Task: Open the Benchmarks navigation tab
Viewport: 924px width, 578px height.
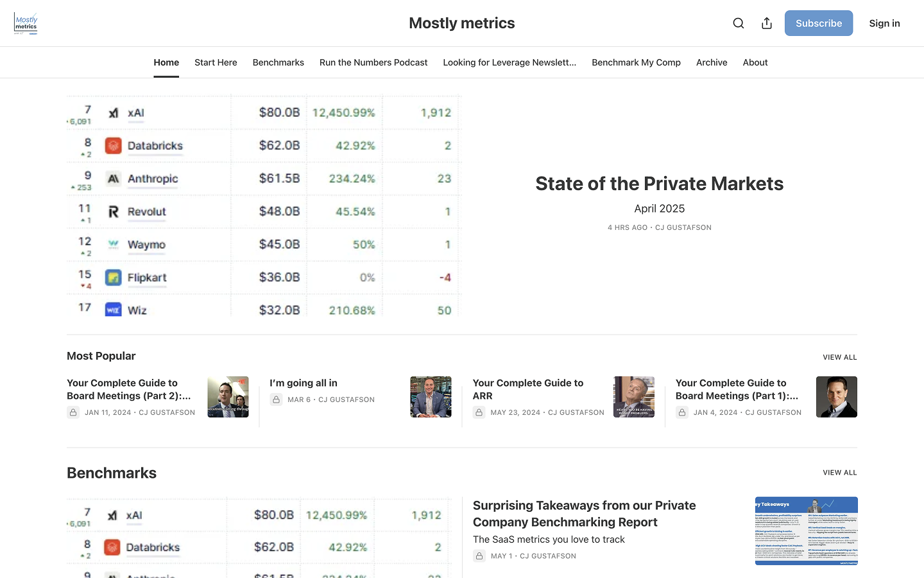Action: coord(278,62)
